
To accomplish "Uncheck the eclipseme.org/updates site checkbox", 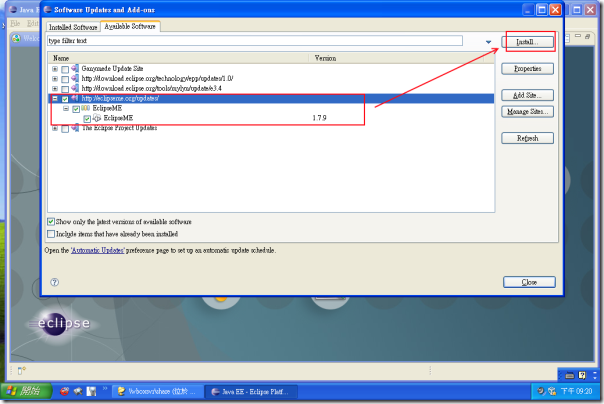I will pyautogui.click(x=65, y=99).
